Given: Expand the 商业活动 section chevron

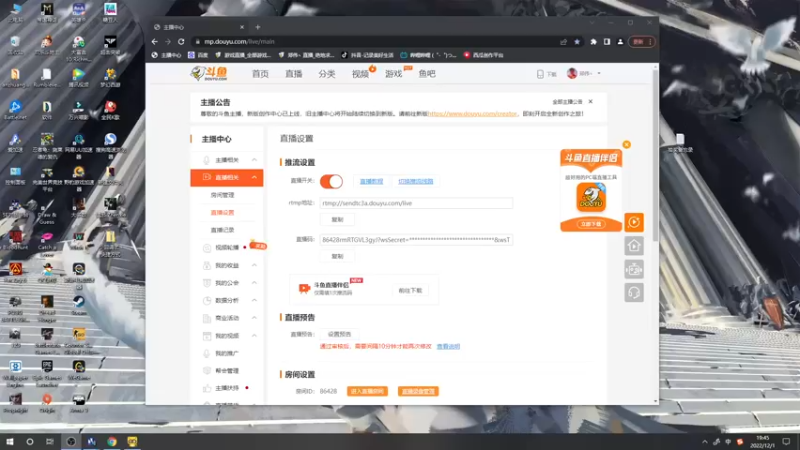Looking at the screenshot, I should 254,318.
